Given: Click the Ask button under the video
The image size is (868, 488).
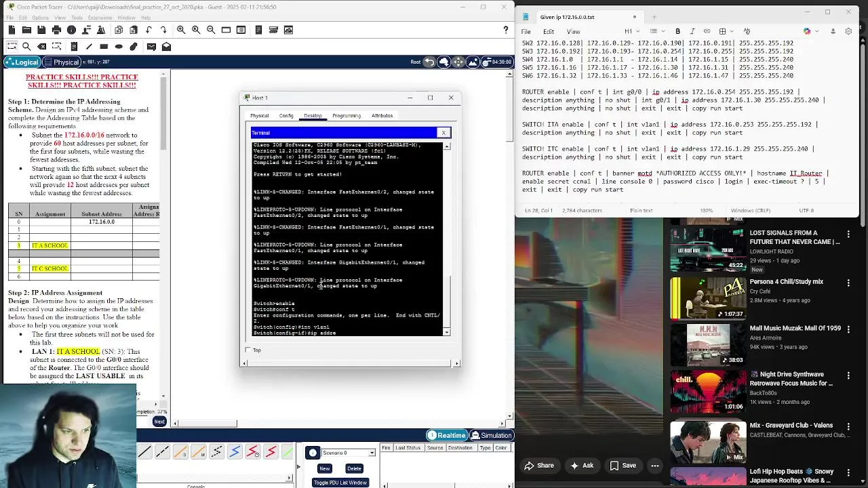Looking at the screenshot, I should pos(583,466).
